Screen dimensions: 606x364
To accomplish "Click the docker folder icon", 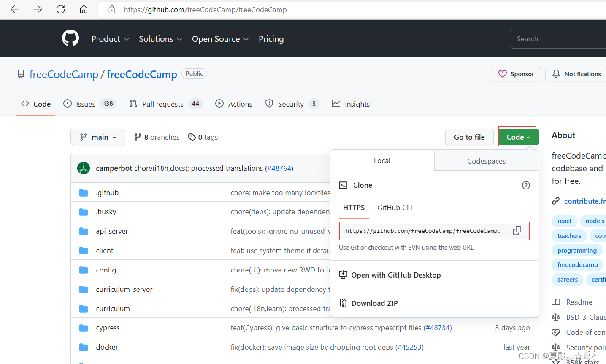I will pos(84,347).
